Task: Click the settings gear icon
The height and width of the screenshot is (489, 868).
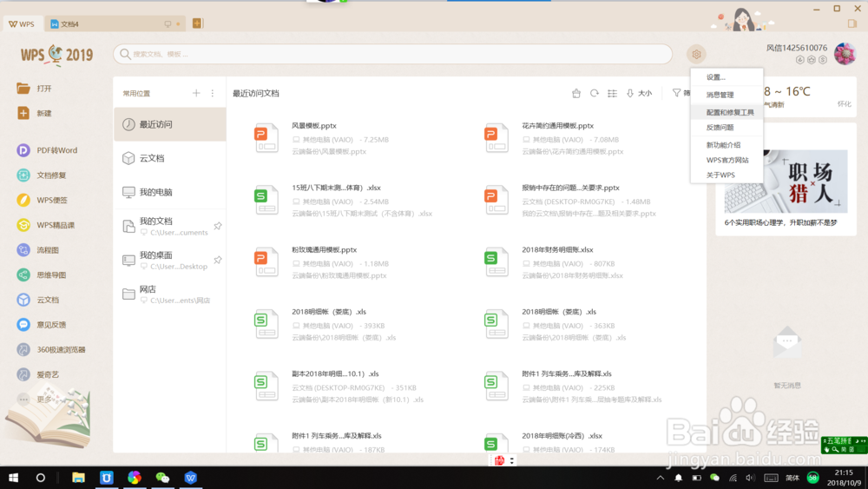Action: (x=696, y=54)
